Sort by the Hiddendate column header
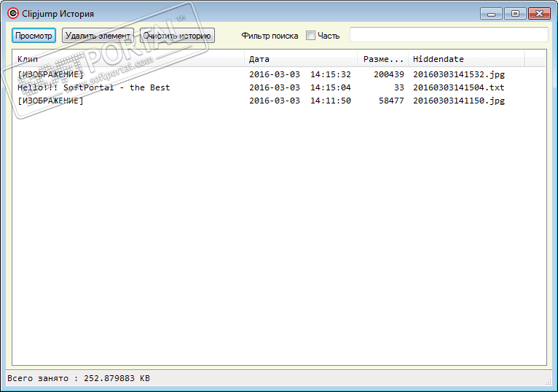The width and height of the screenshot is (558, 392). click(x=466, y=59)
